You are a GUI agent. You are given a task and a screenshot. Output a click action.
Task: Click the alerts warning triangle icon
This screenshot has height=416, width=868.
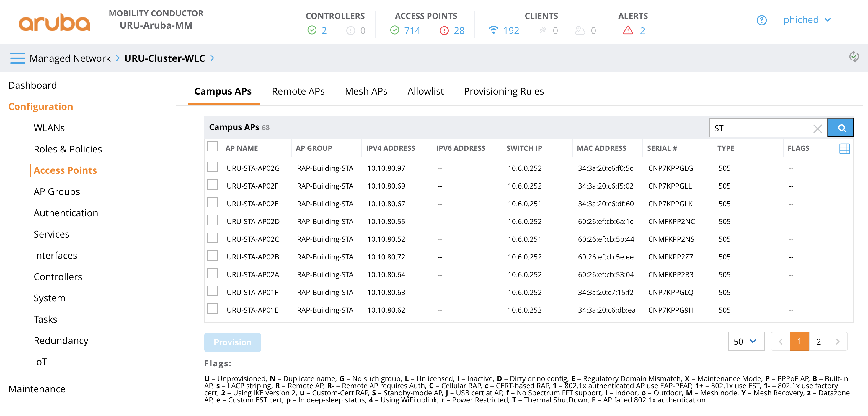coord(628,30)
